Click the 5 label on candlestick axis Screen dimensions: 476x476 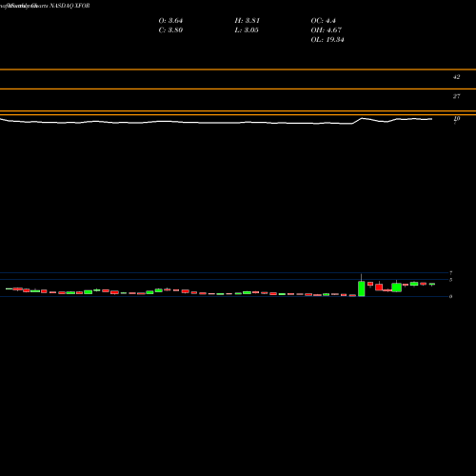450,280
